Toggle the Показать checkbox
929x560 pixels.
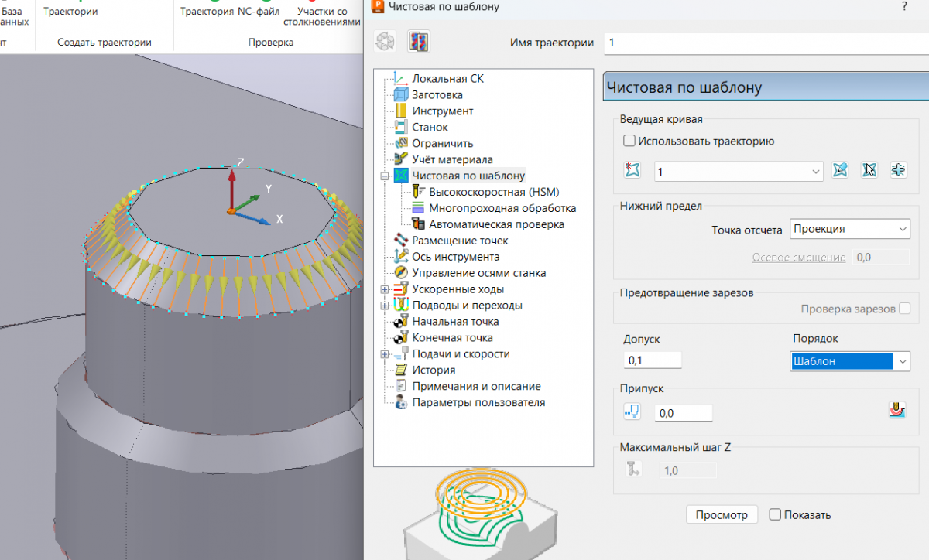[775, 515]
